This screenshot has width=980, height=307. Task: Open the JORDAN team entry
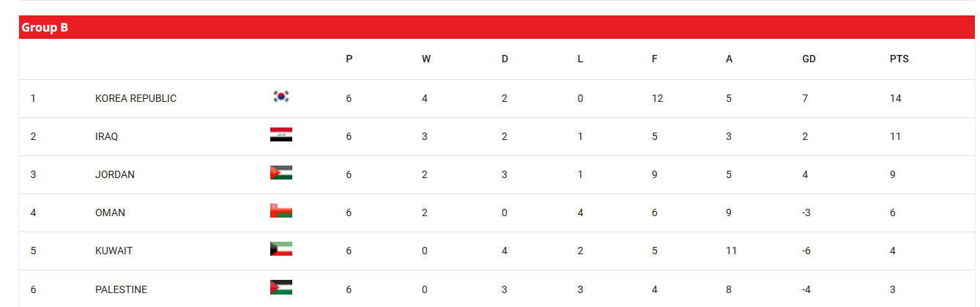pos(115,174)
